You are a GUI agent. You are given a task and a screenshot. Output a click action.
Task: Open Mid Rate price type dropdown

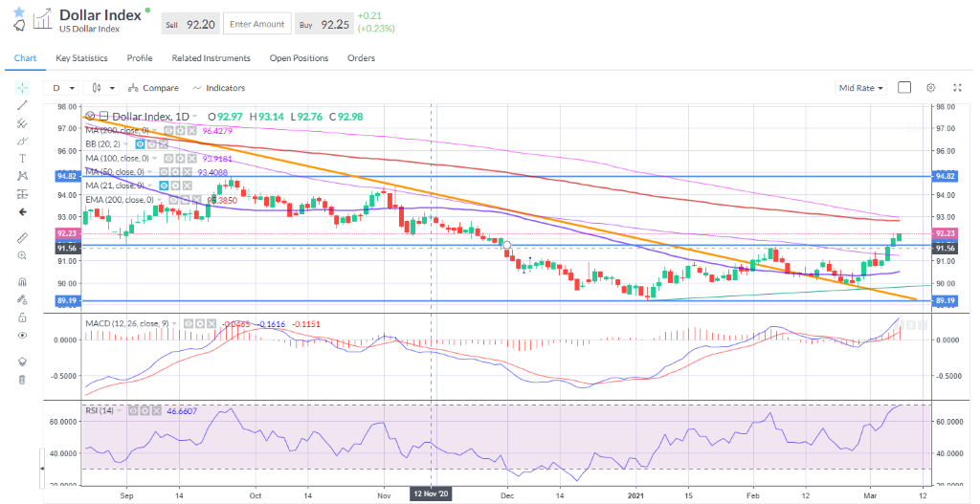click(x=861, y=88)
